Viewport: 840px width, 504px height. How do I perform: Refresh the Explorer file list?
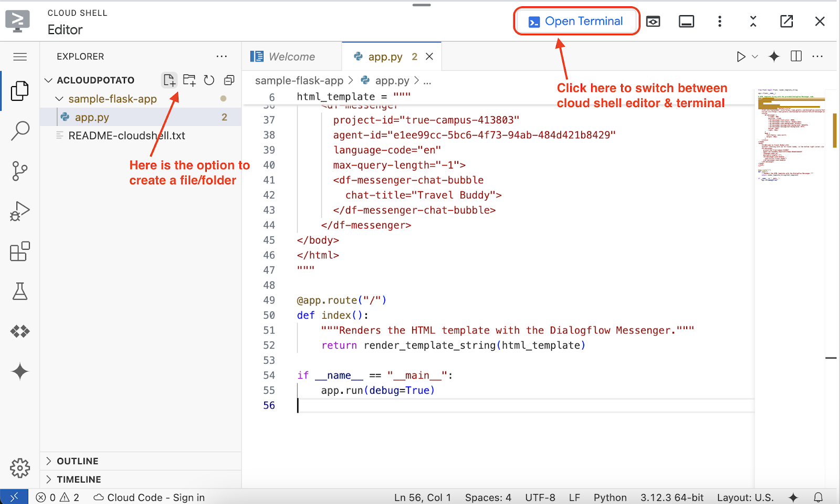[209, 80]
